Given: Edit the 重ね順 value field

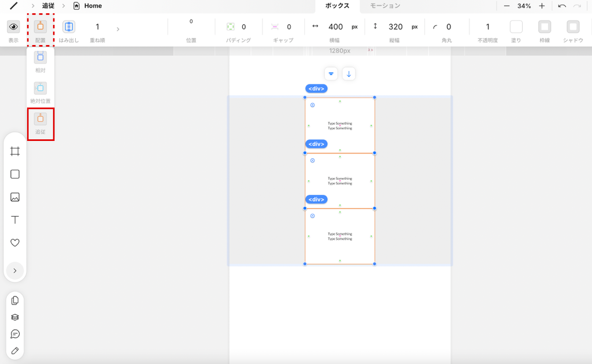Looking at the screenshot, I should tap(97, 27).
